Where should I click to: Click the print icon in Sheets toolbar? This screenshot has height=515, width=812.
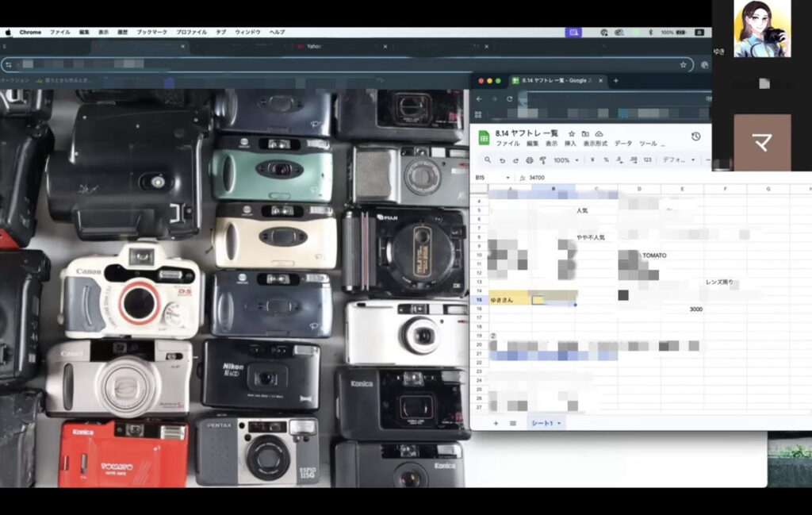pyautogui.click(x=530, y=160)
